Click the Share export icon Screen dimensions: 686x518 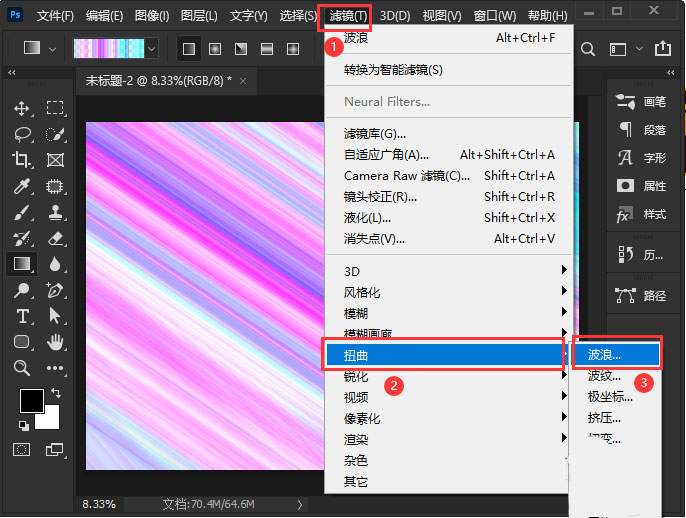coord(663,48)
